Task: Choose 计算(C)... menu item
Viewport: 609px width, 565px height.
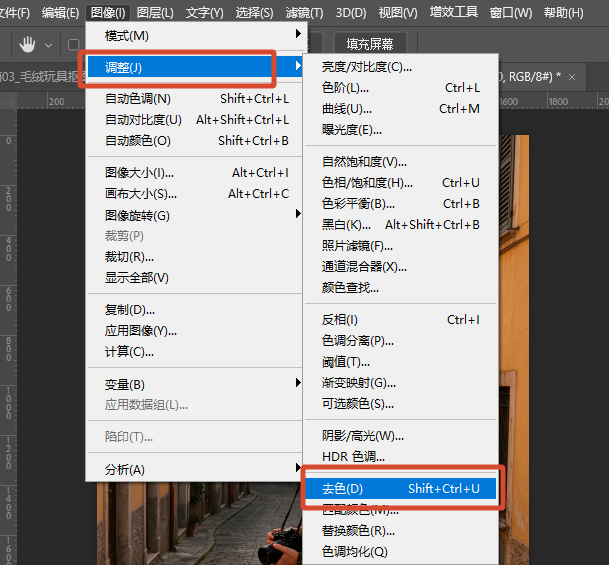Action: coord(194,352)
